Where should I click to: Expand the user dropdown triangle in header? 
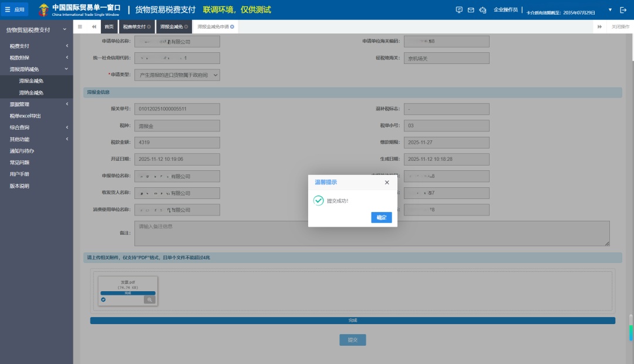click(610, 9)
